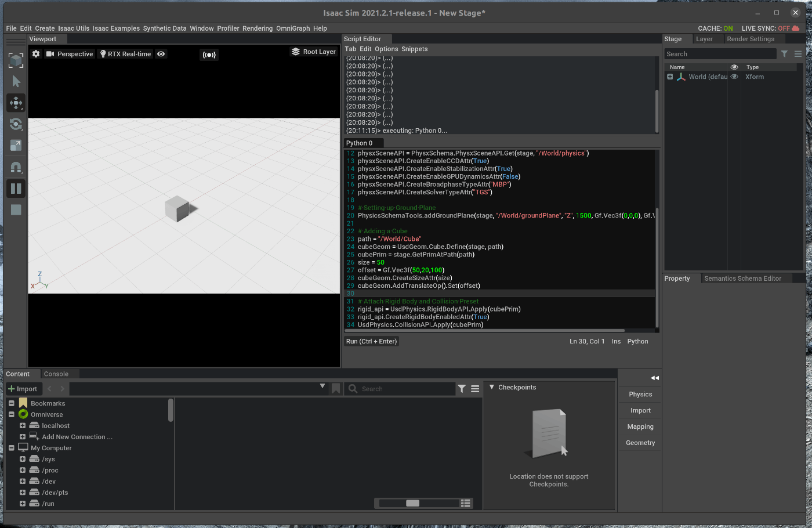Stop the simulation
The height and width of the screenshot is (528, 812).
[16, 210]
